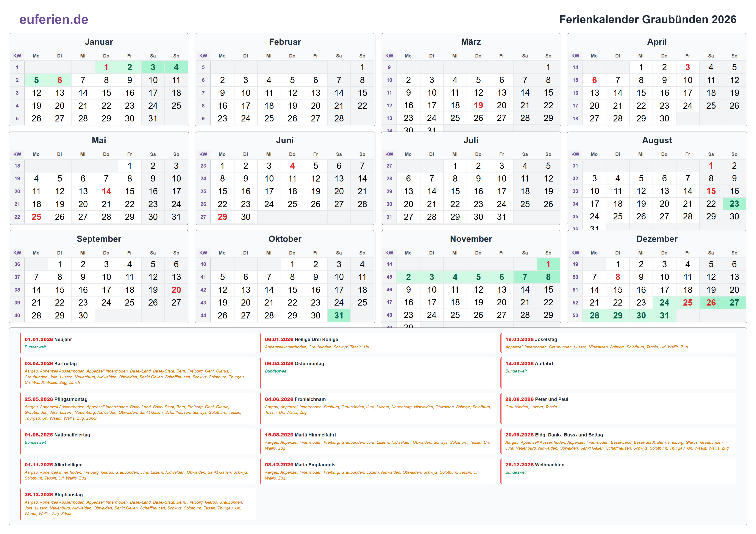Screen dimensions: 756x534
Task: Select January 5 green holiday cell
Action: [36, 80]
